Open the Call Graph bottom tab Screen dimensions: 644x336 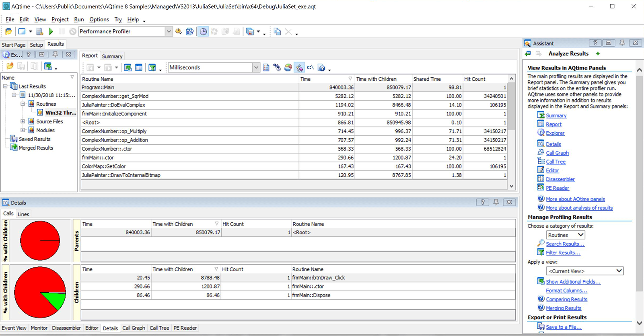click(x=134, y=328)
